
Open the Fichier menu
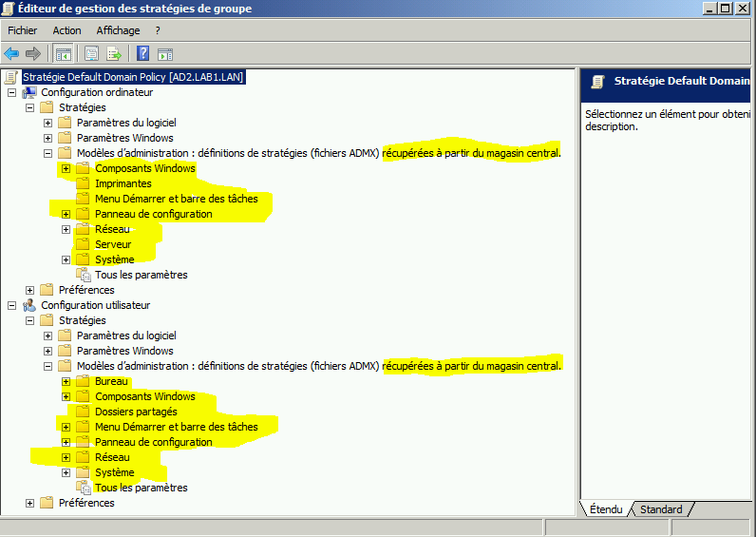22,30
